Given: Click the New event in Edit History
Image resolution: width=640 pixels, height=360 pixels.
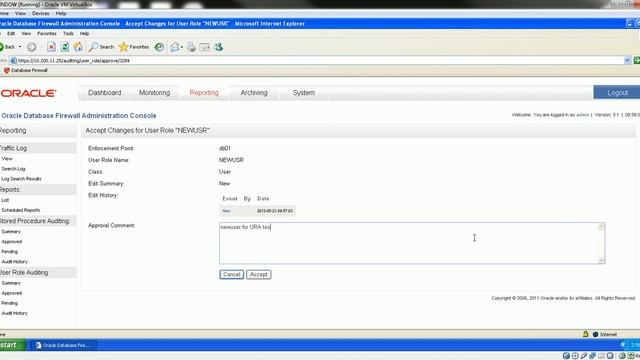Looking at the screenshot, I should pyautogui.click(x=226, y=211).
